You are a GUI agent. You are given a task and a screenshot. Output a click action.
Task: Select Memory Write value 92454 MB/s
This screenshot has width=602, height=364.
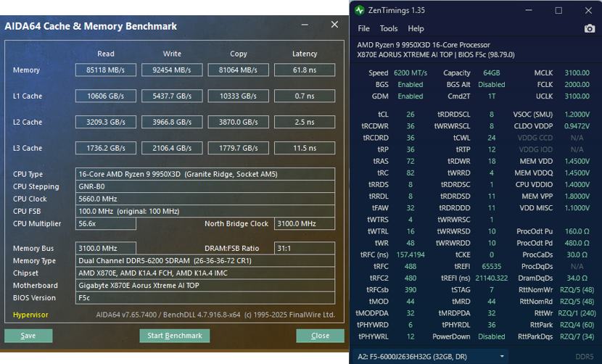172,70
